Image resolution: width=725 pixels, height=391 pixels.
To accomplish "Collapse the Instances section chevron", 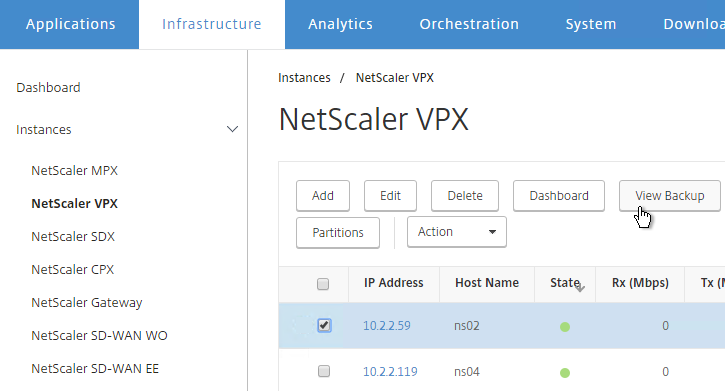I will pyautogui.click(x=232, y=129).
